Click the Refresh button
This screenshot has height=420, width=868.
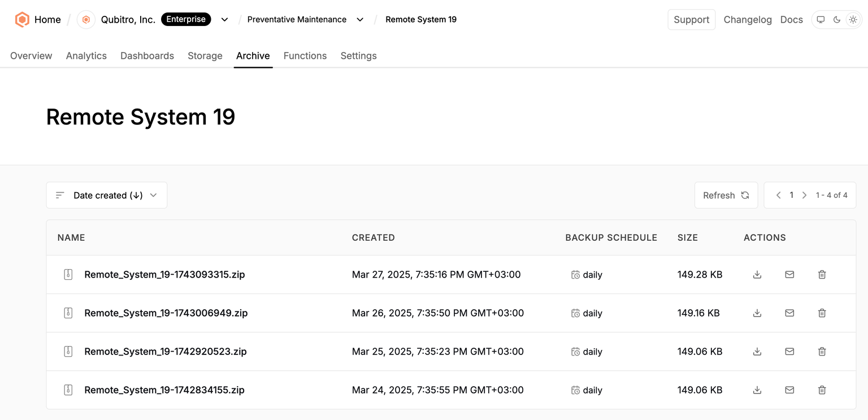(x=726, y=195)
